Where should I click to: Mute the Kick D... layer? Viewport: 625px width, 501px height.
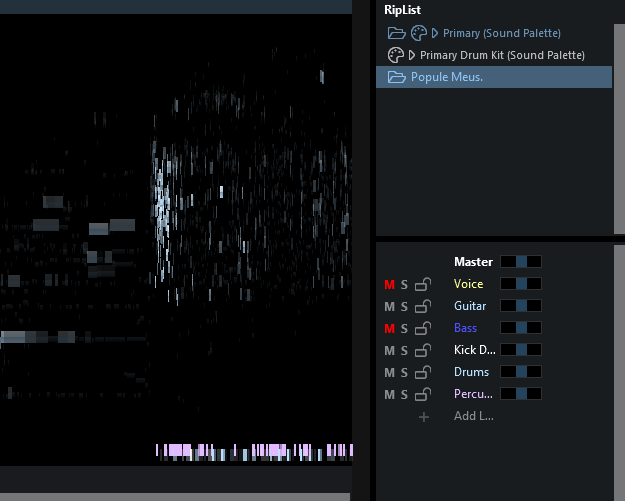pyautogui.click(x=389, y=350)
